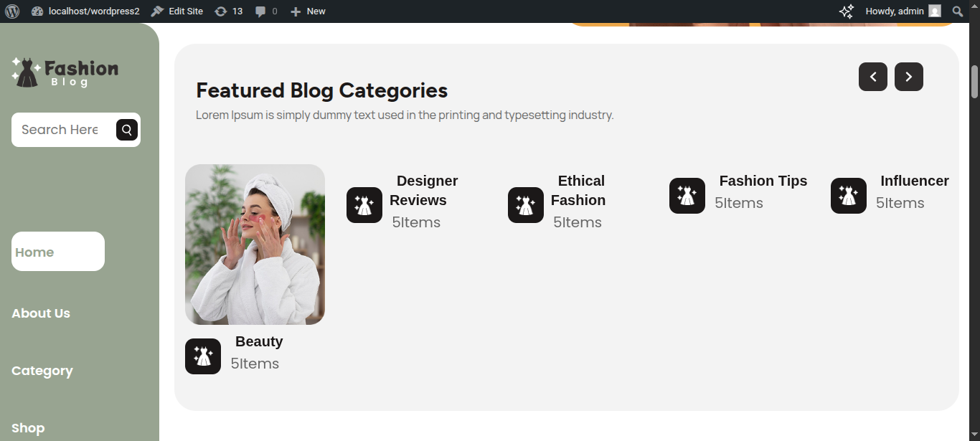Click the Ethical Fashion dress icon

pos(526,205)
